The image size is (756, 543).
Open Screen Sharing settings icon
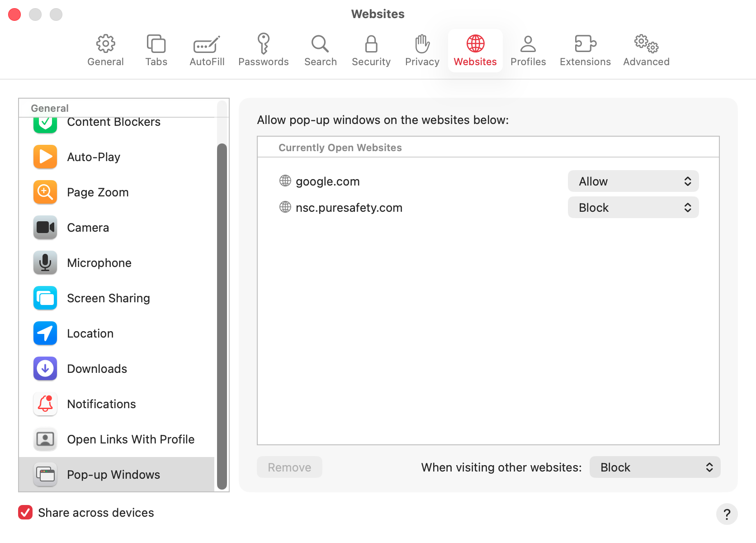pos(45,298)
